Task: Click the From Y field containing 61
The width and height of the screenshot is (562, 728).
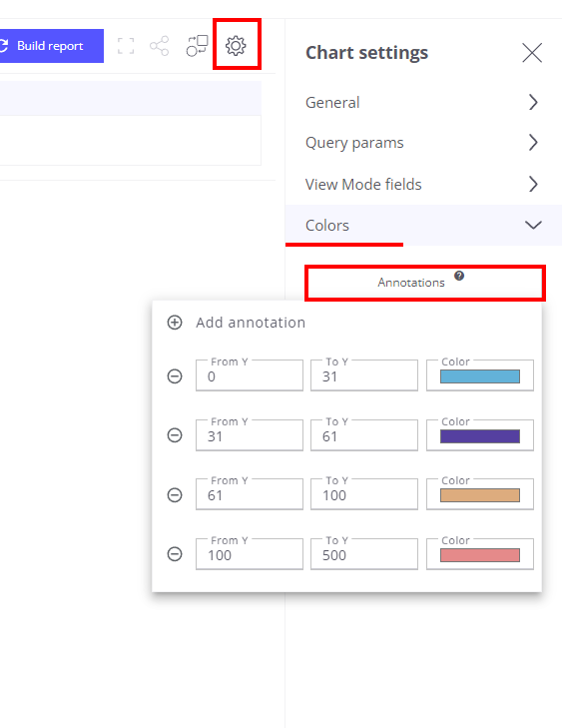Action: click(250, 494)
